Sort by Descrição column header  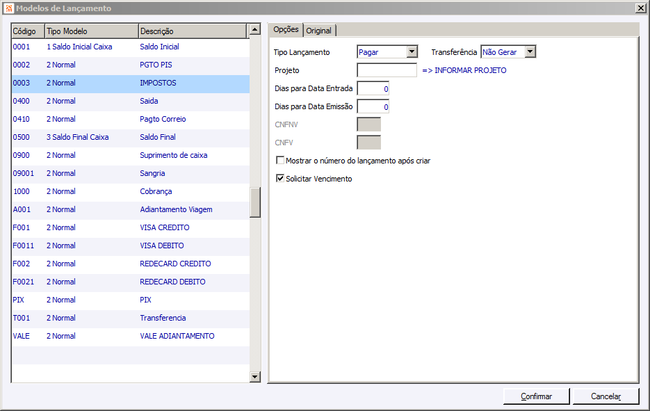[x=192, y=31]
